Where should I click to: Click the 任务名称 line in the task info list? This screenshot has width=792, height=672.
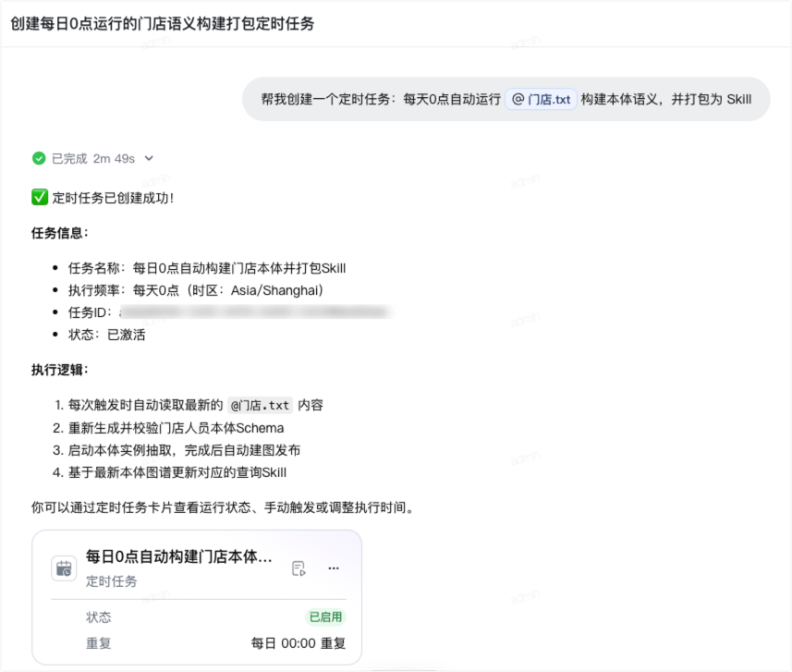click(207, 268)
